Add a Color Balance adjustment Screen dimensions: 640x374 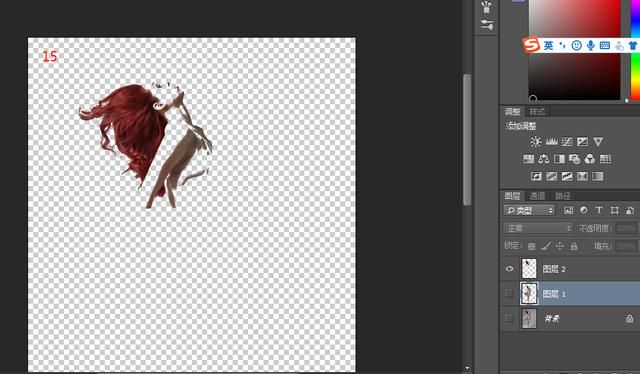(544, 159)
